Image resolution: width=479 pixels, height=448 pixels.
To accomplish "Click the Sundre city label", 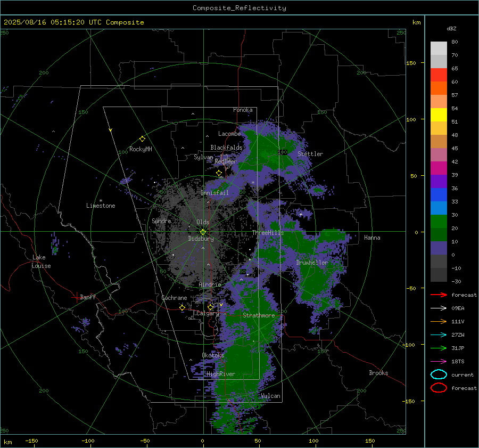I will pyautogui.click(x=161, y=221).
